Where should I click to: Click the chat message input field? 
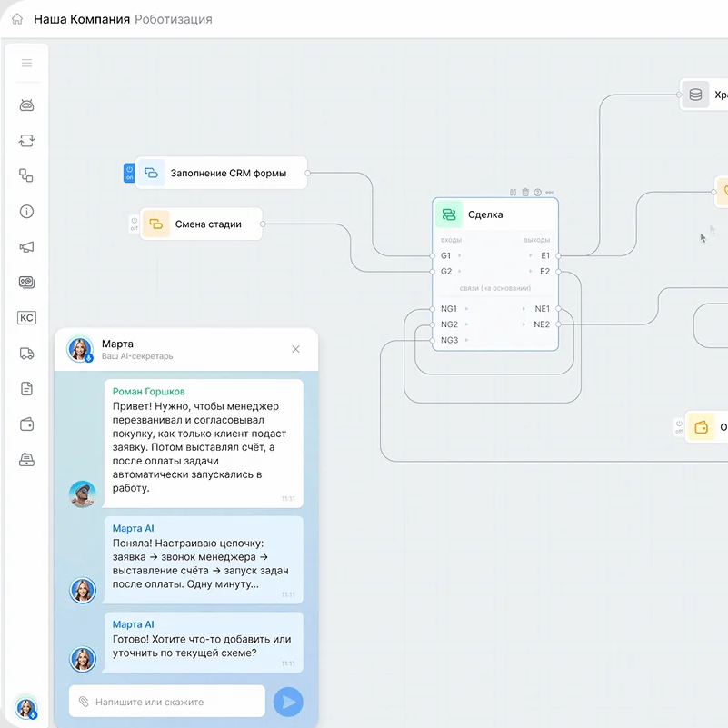168,702
